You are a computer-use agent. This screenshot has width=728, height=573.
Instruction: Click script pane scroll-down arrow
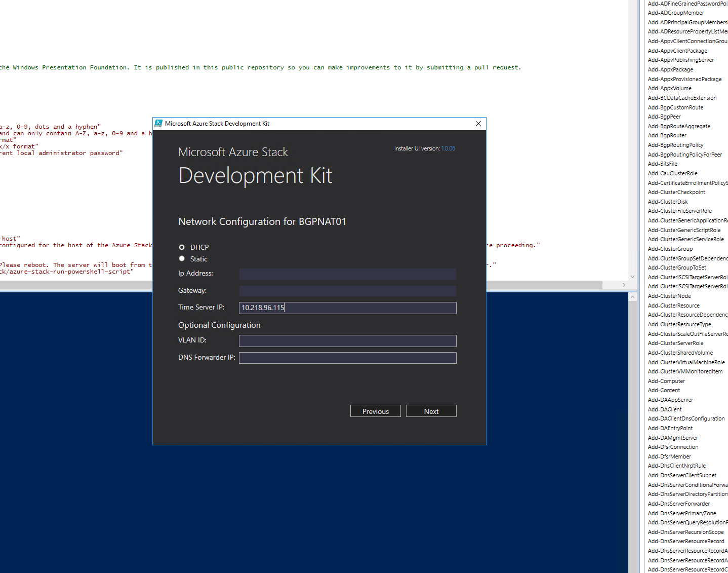(632, 277)
